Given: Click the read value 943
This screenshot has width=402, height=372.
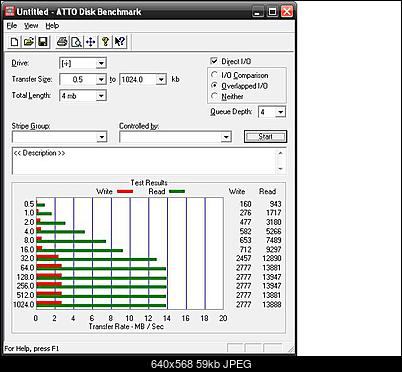Looking at the screenshot, I should [275, 204].
